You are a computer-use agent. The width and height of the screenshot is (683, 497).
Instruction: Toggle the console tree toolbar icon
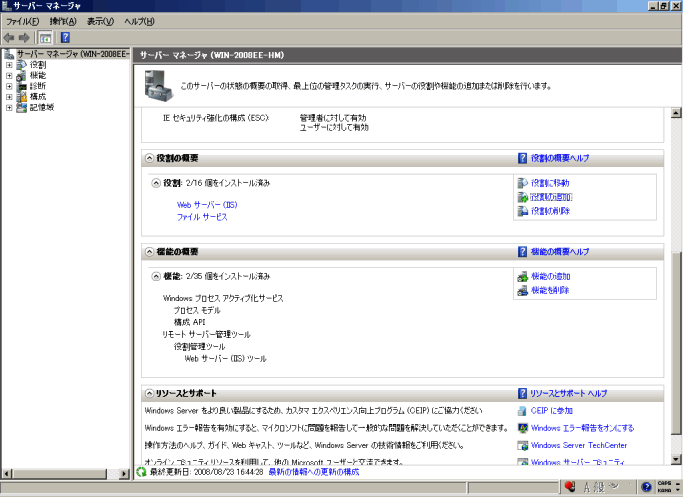(45, 38)
